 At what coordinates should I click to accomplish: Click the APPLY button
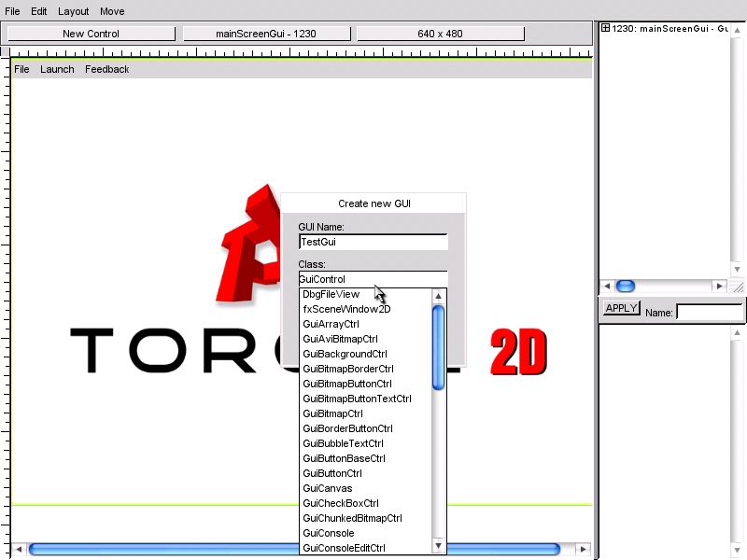pyautogui.click(x=621, y=308)
